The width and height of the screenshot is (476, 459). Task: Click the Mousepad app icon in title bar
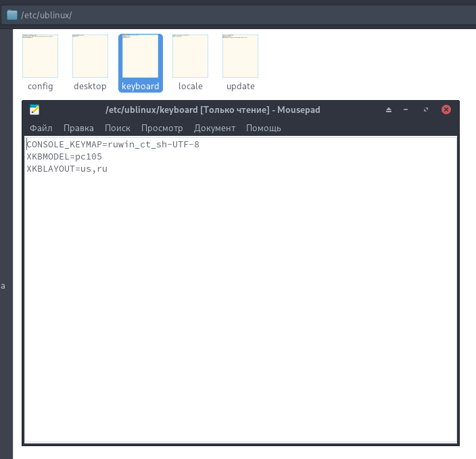tap(34, 110)
